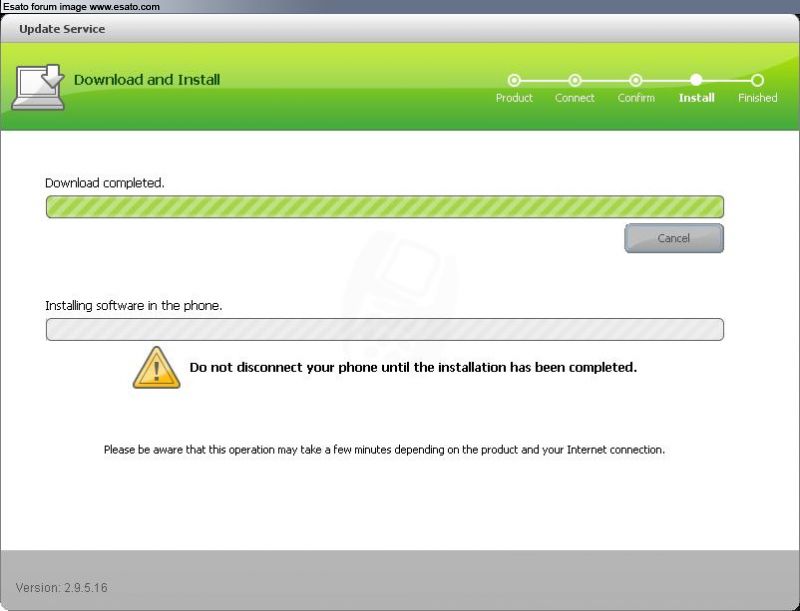
Task: Click the phone installation progress bar
Action: click(385, 329)
